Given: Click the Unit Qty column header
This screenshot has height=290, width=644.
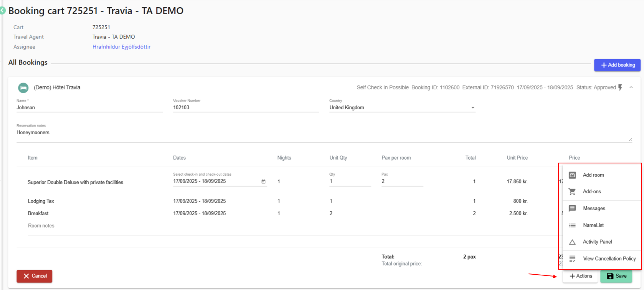Looking at the screenshot, I should point(338,158).
